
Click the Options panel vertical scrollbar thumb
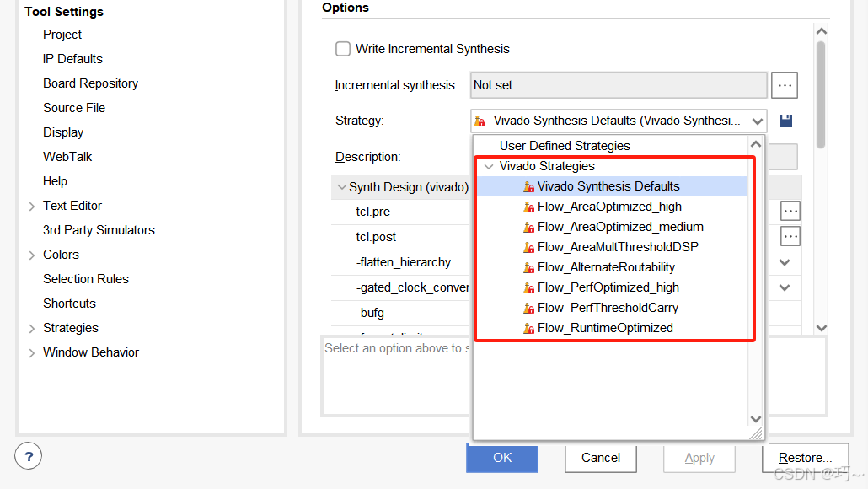(821, 95)
